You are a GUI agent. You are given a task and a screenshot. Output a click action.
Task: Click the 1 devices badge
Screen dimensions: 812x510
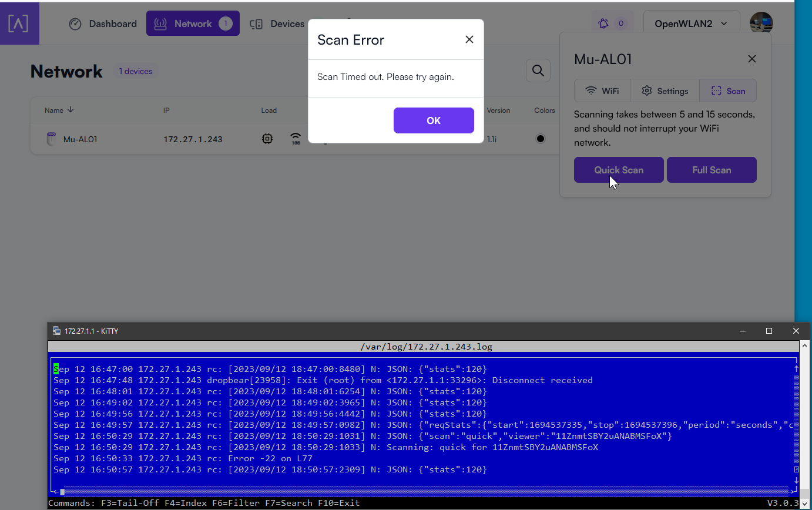point(136,71)
